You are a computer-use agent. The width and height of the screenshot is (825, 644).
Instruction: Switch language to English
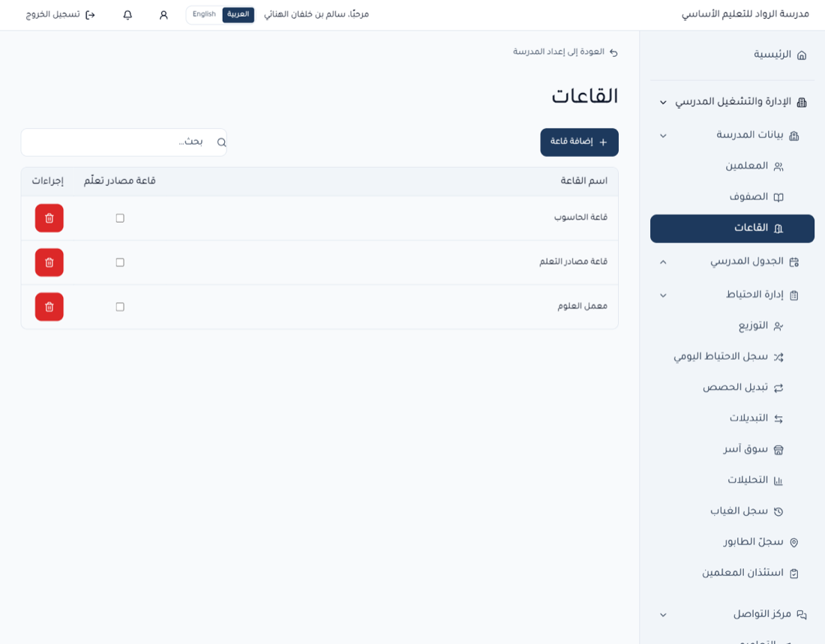pos(204,15)
